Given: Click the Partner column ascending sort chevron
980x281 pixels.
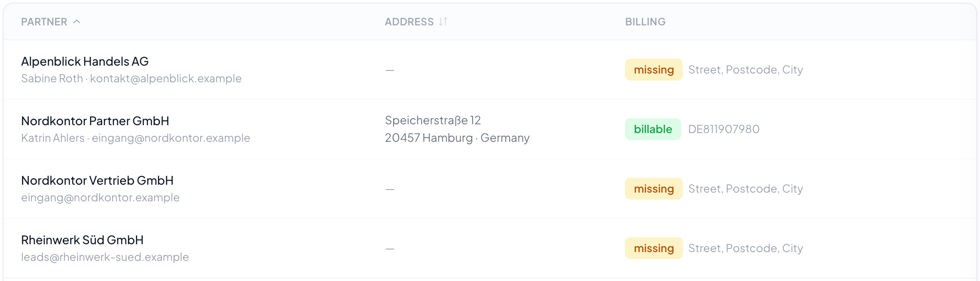Looking at the screenshot, I should coord(77,21).
